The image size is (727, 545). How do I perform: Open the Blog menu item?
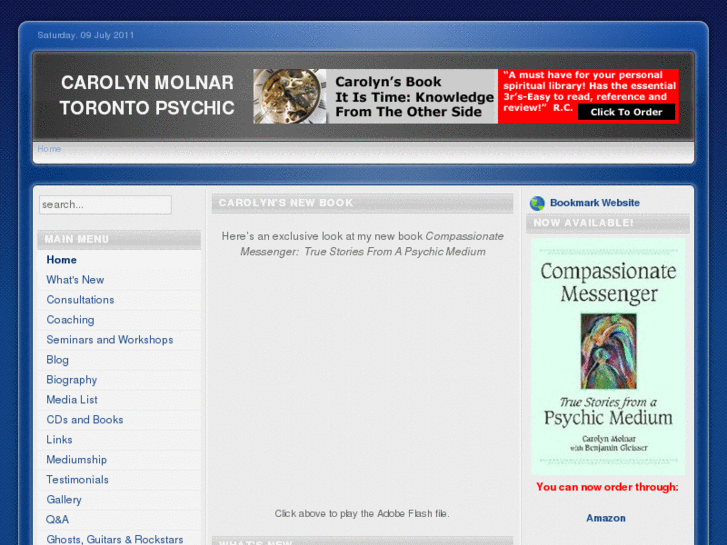[57, 359]
